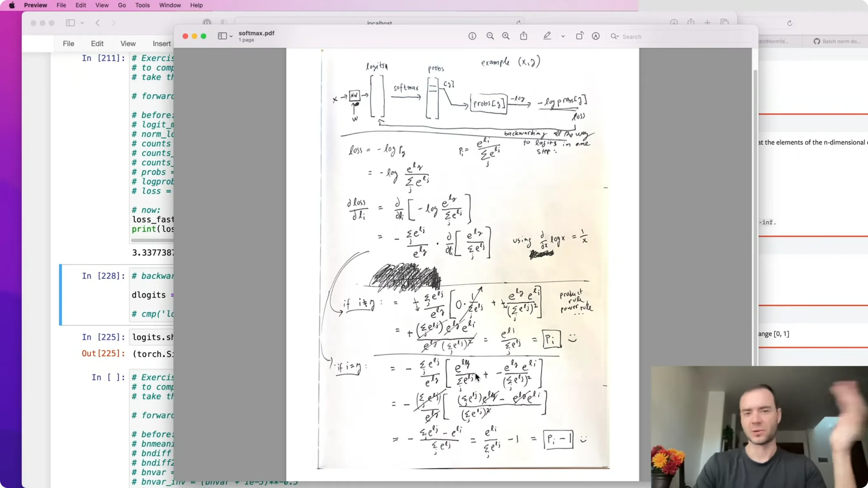868x488 pixels.
Task: Open Jupyter notebook Insert menu
Action: point(162,44)
